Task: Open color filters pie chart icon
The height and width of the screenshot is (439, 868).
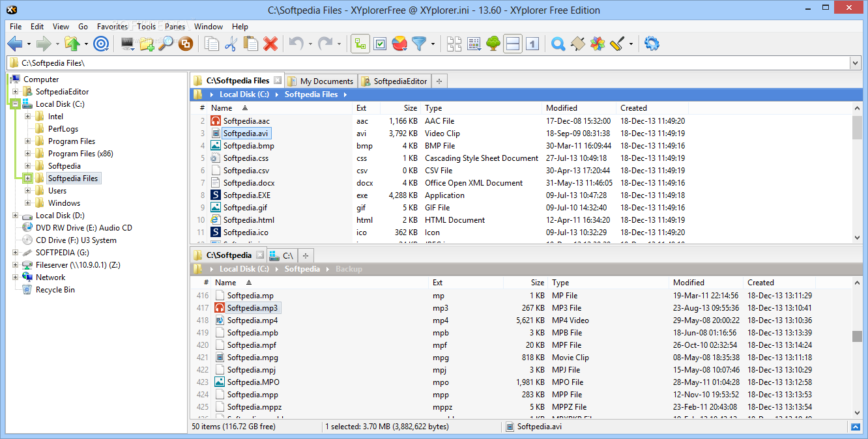Action: tap(399, 44)
